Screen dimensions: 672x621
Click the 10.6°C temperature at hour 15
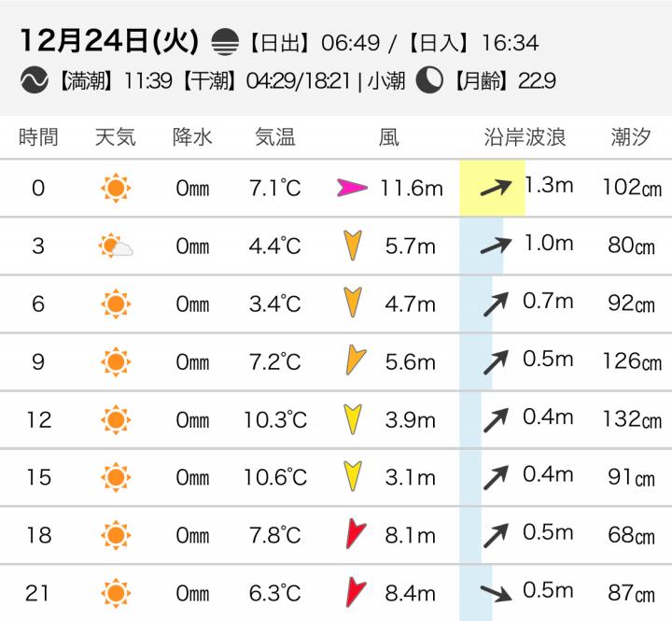[x=275, y=477]
